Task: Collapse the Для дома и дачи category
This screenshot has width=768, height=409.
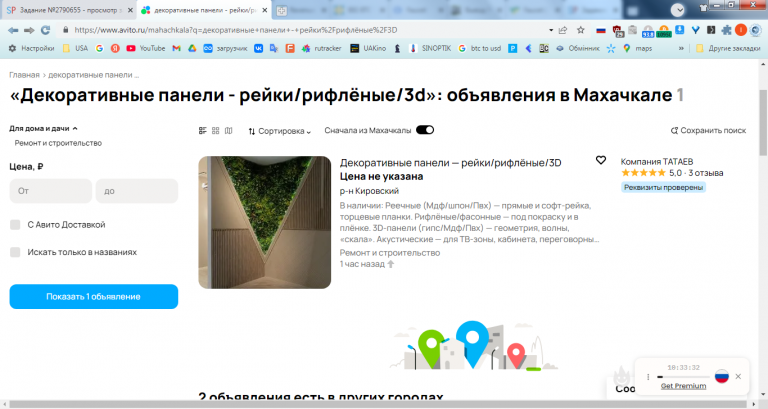Action: click(43, 128)
